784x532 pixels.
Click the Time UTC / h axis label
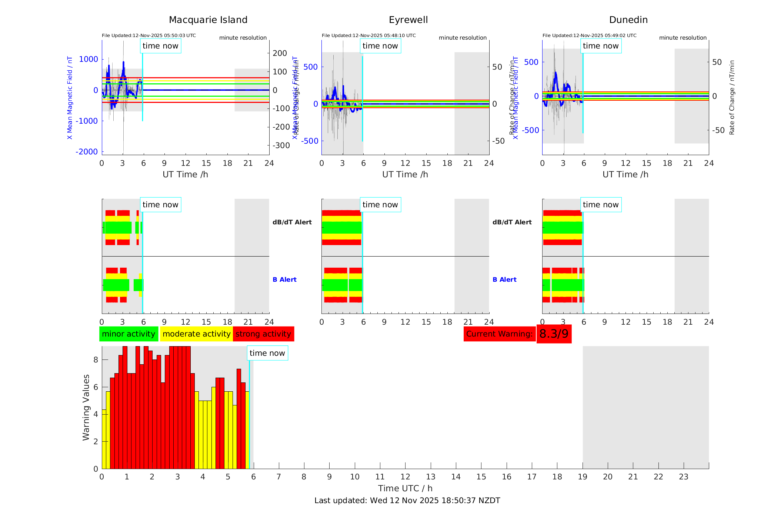[405, 488]
